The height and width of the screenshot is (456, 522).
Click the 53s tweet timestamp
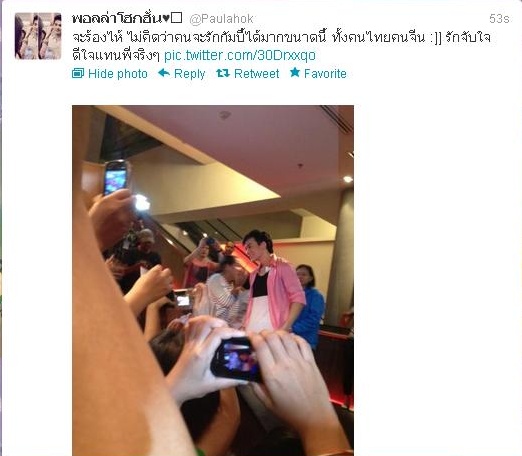point(499,19)
